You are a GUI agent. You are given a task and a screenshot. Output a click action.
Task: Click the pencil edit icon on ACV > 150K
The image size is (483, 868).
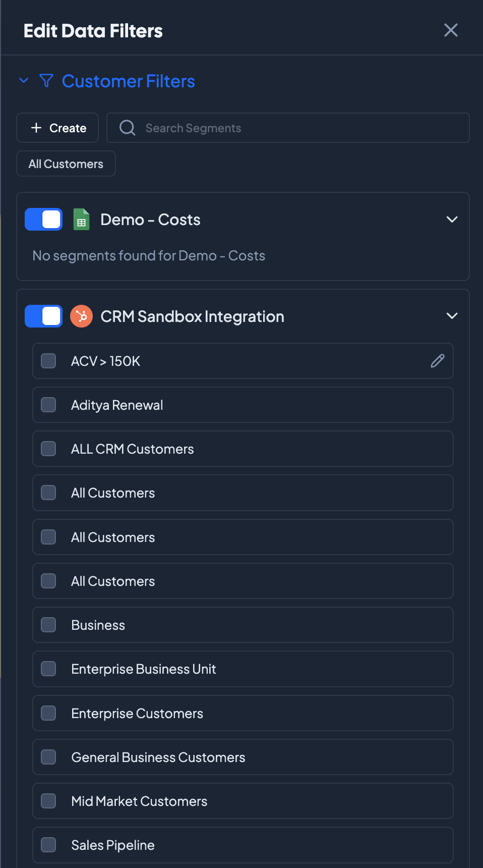[x=438, y=361]
